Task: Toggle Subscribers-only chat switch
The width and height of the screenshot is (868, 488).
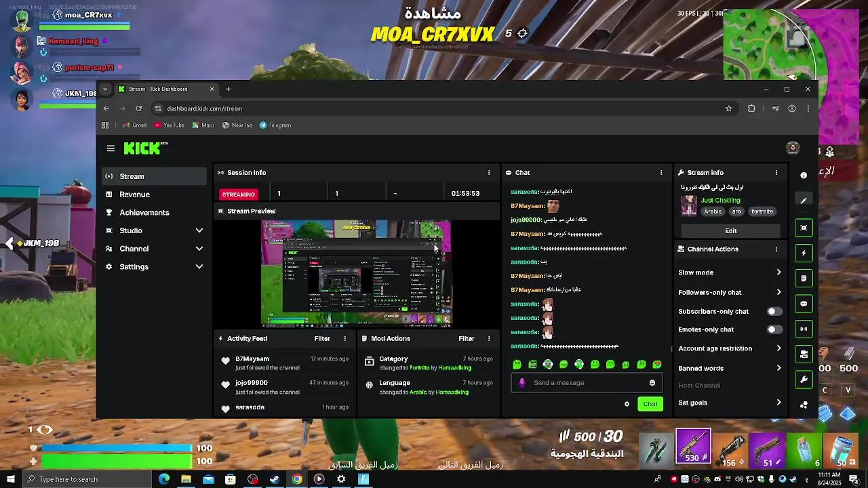Action: [774, 312]
